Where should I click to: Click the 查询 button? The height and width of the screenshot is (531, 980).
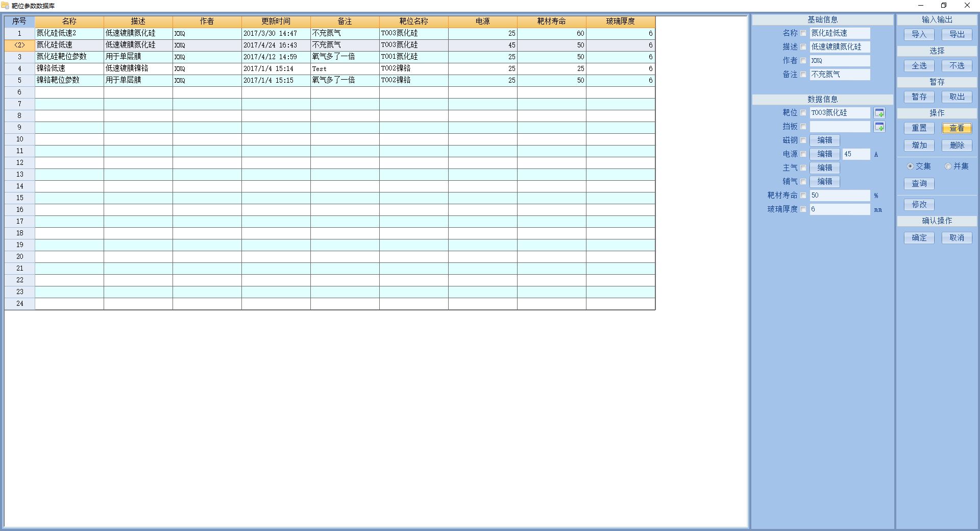pyautogui.click(x=919, y=184)
